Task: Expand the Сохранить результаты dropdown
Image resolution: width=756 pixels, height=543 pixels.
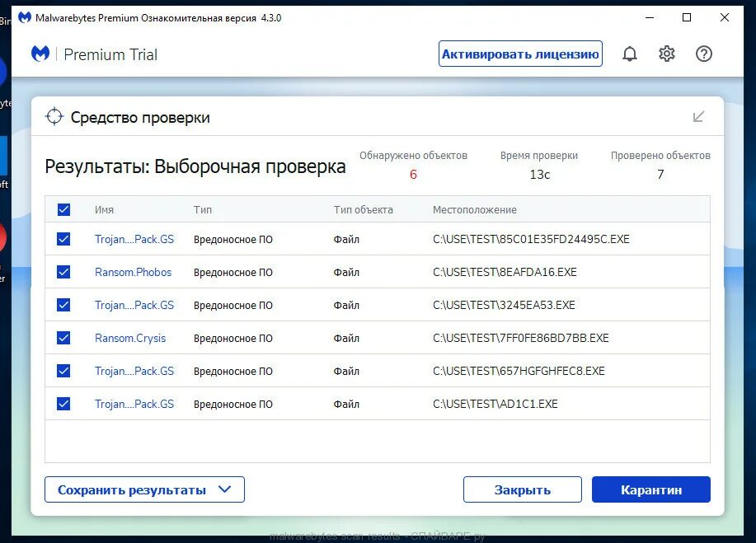Action: (x=144, y=489)
